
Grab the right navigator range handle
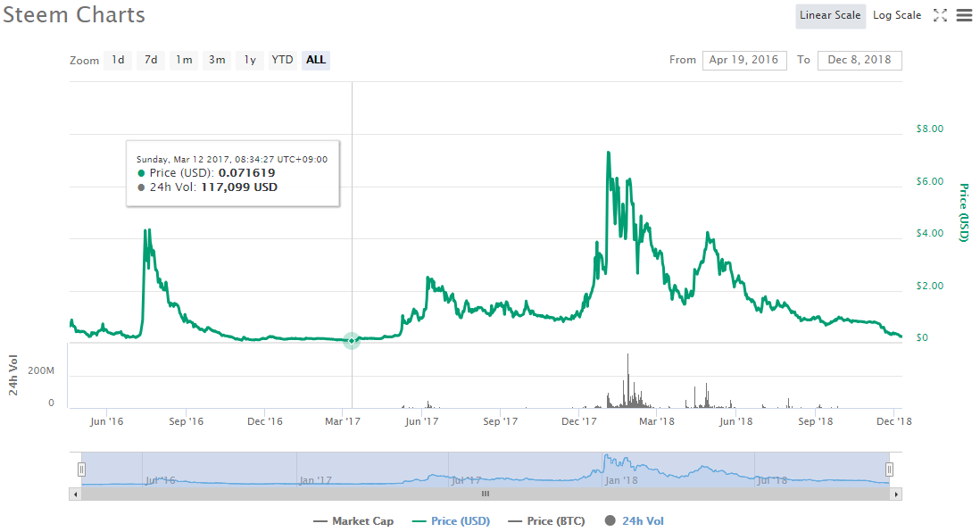click(x=889, y=470)
